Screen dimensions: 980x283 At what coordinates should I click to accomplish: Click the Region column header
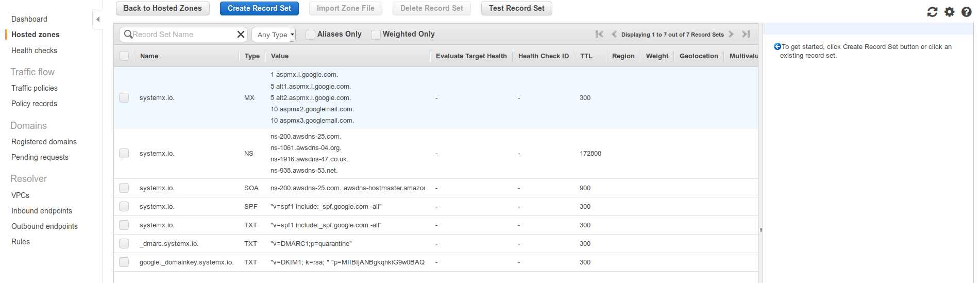pos(623,56)
